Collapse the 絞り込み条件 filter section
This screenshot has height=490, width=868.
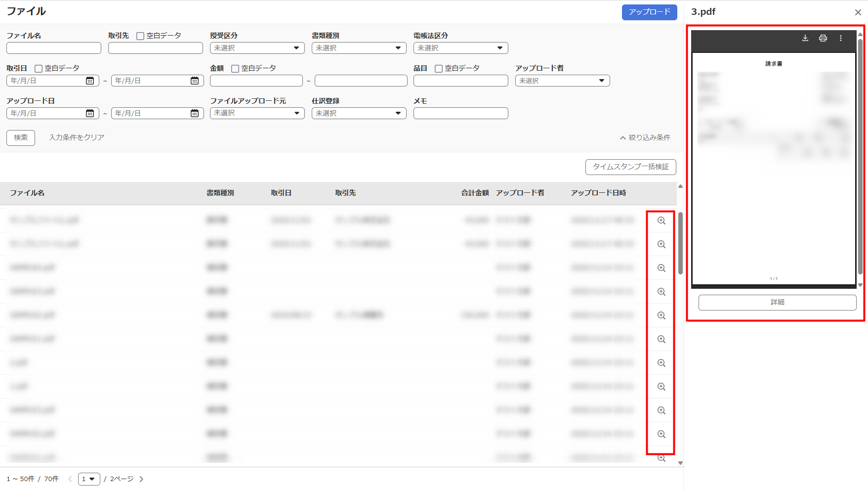pyautogui.click(x=645, y=137)
